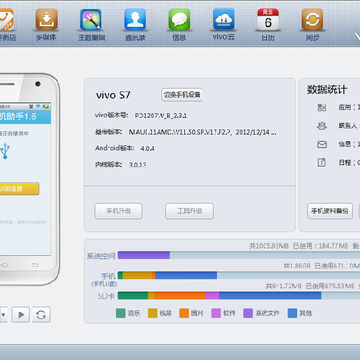
Task: Click the refresh button below phone preview
Action: coord(41,314)
